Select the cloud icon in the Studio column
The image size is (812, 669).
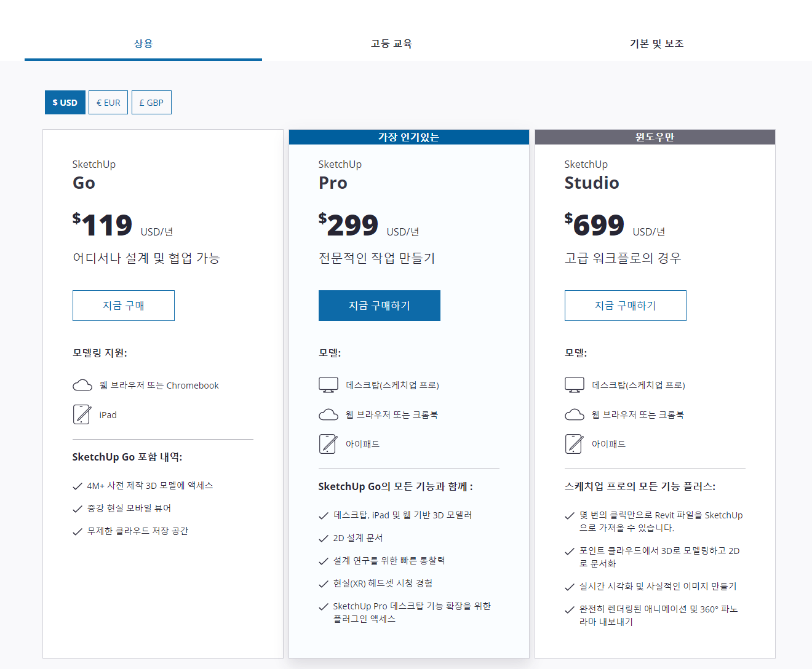[575, 414]
